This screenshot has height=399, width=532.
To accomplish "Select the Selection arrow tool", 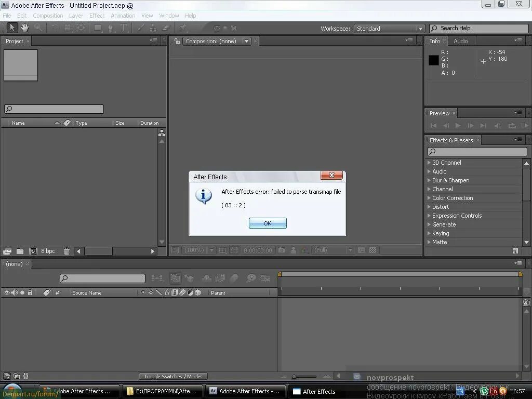I will [x=12, y=28].
